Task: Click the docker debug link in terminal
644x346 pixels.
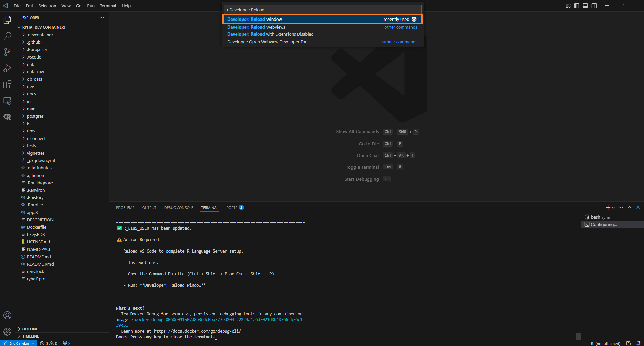Action: 219,320
